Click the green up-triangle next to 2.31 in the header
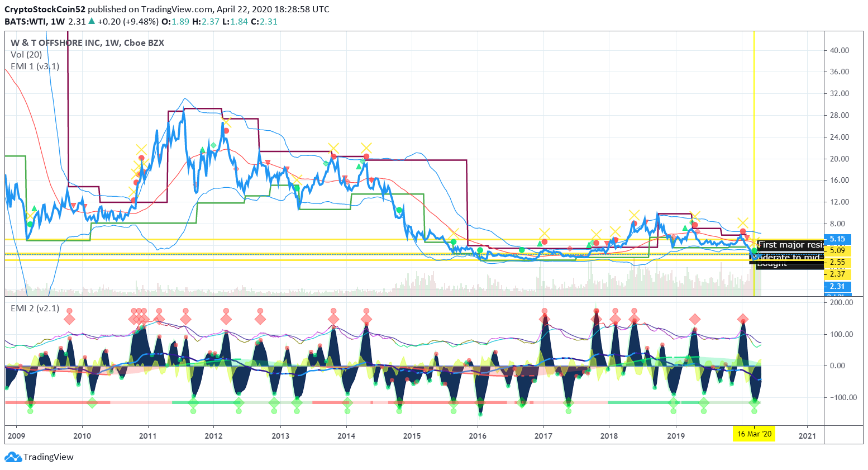 (x=92, y=21)
